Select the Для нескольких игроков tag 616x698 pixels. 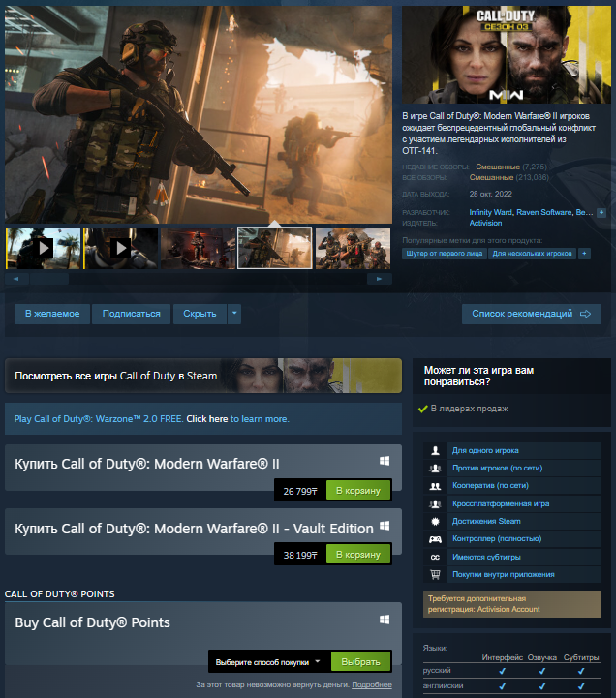tap(533, 254)
